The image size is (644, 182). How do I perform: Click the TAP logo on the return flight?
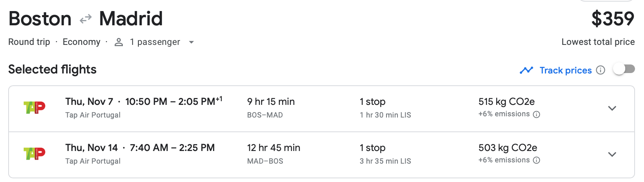(x=34, y=154)
